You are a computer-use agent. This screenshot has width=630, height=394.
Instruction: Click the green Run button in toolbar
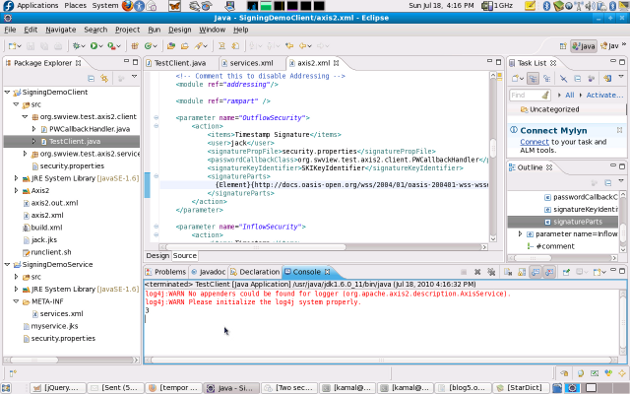click(x=94, y=46)
